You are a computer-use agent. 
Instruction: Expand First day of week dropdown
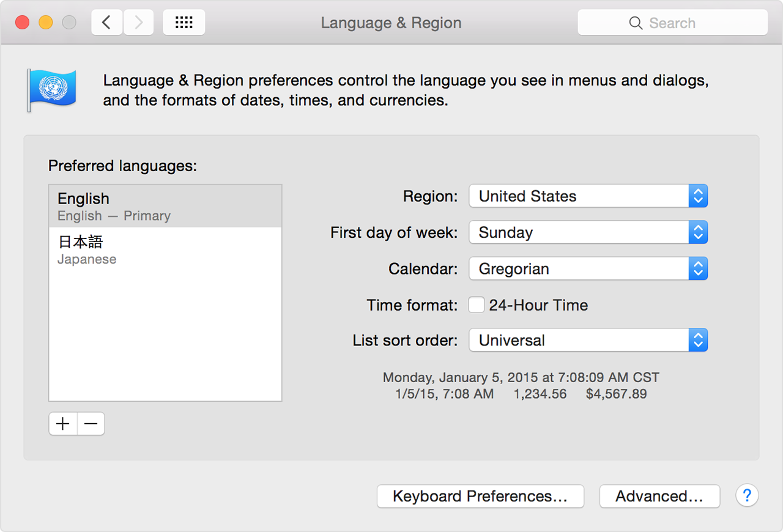588,232
